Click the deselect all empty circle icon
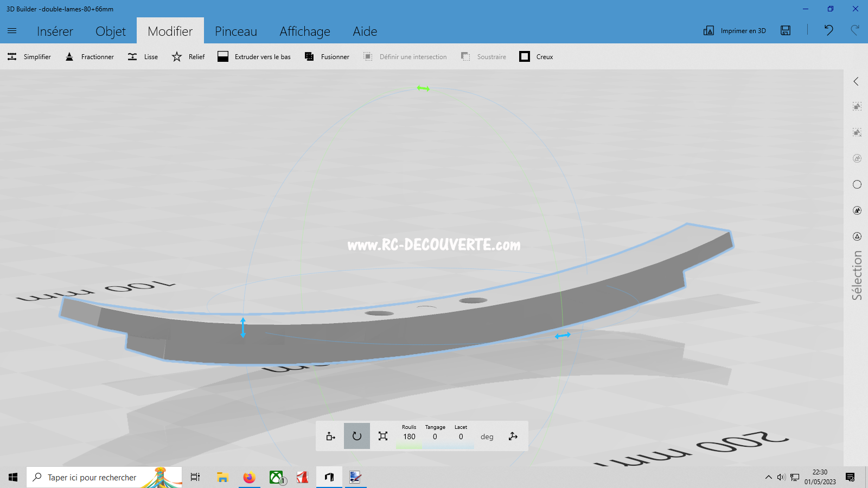The width and height of the screenshot is (868, 488). click(x=857, y=184)
